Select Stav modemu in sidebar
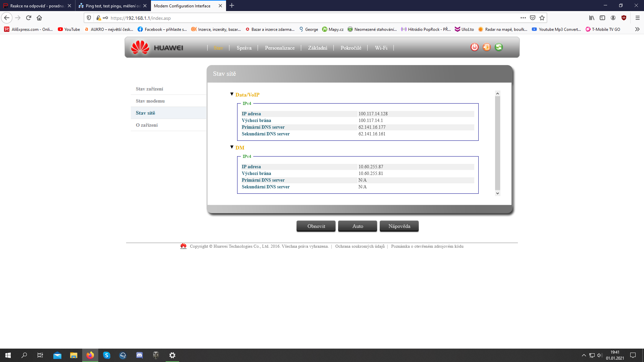Screen dimensions: 644x362 click(x=150, y=101)
